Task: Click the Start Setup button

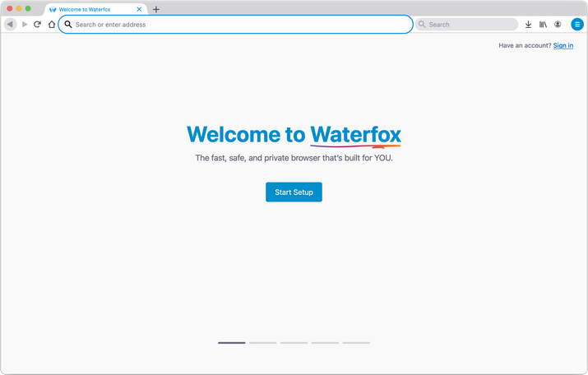Action: [294, 192]
